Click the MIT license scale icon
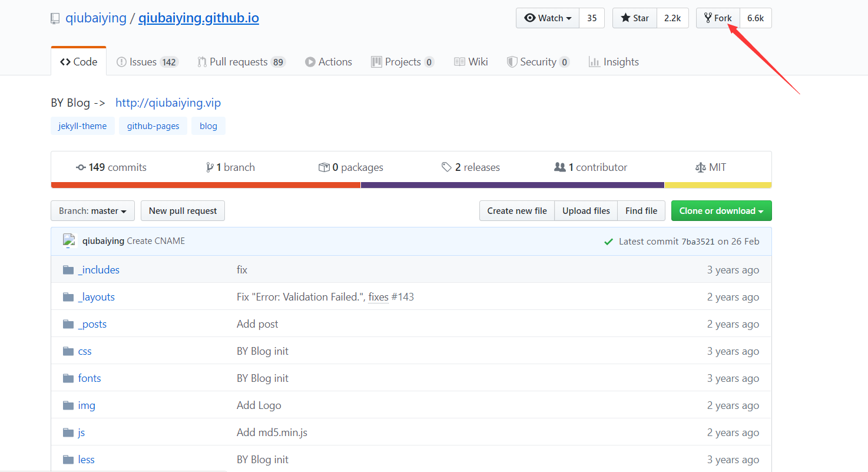The width and height of the screenshot is (868, 472). 700,167
